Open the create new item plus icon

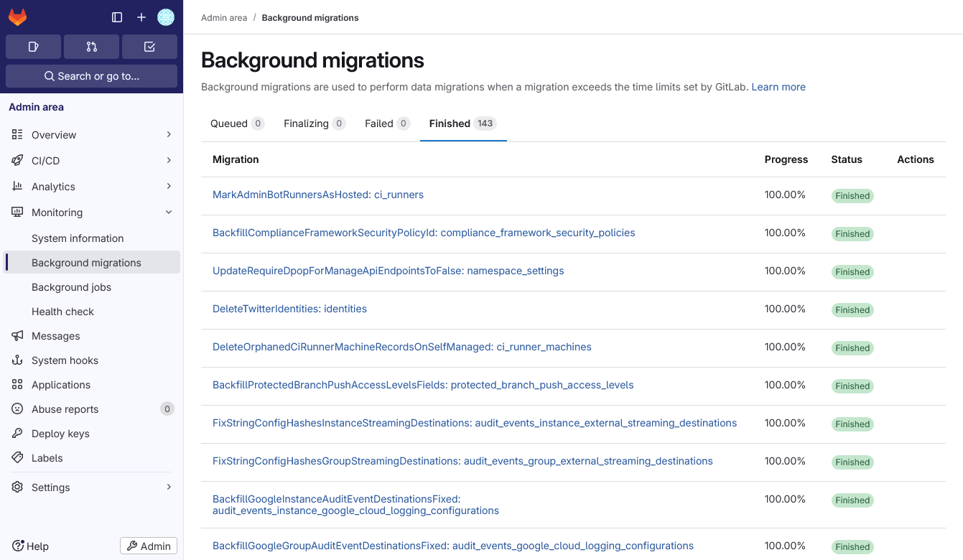pos(141,17)
